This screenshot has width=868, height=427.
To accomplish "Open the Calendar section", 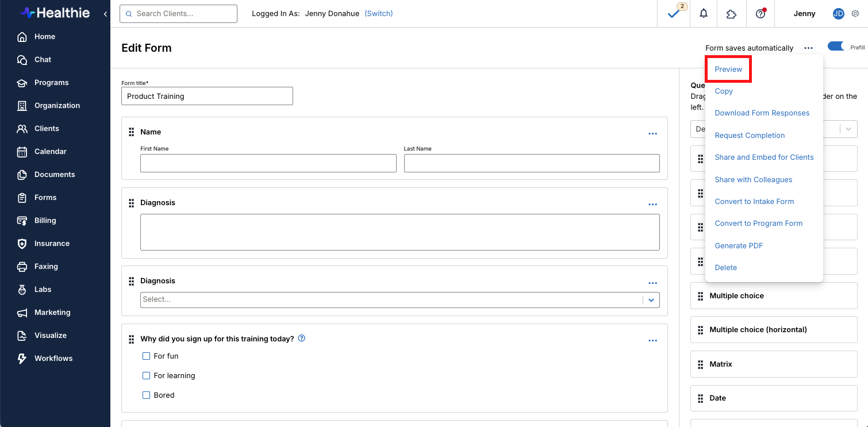I will coord(42,152).
